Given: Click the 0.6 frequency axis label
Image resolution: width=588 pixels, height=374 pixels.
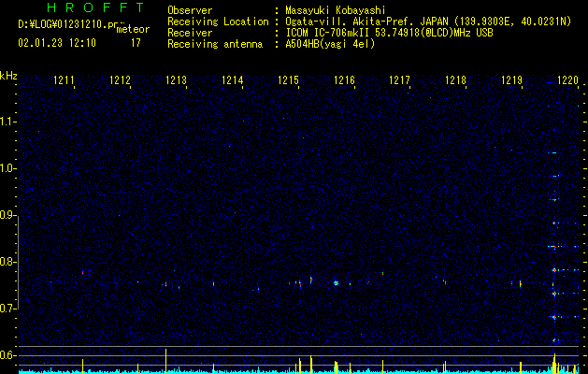Looking at the screenshot, I should click(x=8, y=355).
